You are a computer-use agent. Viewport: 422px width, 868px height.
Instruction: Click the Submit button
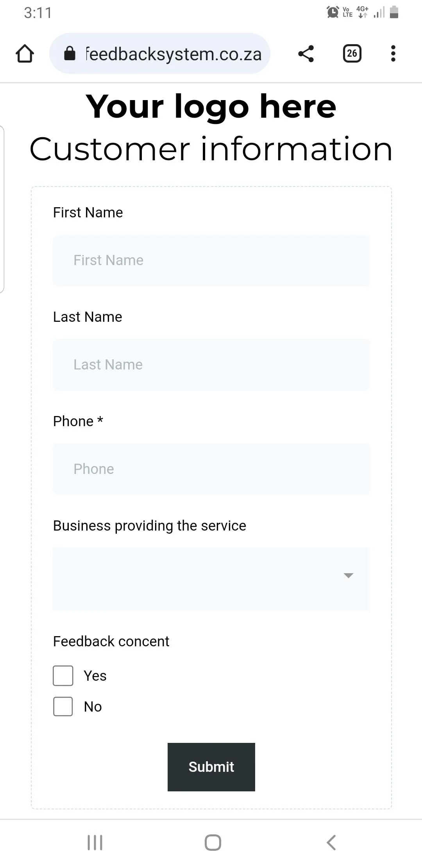(x=211, y=767)
